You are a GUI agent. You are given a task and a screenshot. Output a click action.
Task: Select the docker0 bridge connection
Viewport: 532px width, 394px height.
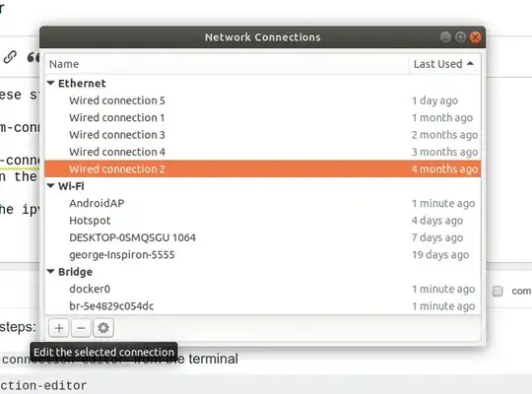pyautogui.click(x=263, y=289)
